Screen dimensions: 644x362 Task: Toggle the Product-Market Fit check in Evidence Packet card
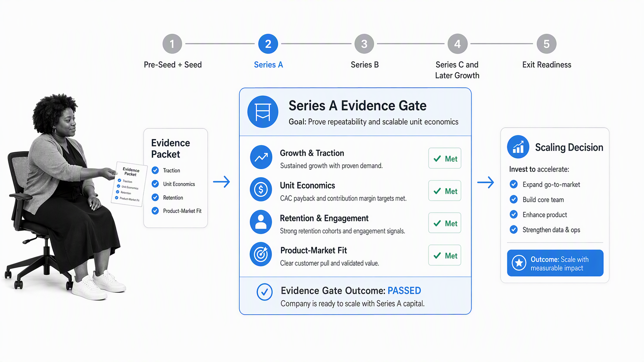(x=155, y=211)
